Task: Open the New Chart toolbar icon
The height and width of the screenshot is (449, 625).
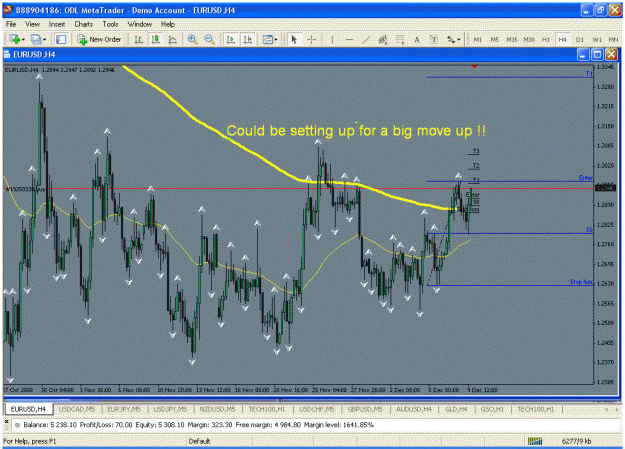Action: pyautogui.click(x=15, y=39)
